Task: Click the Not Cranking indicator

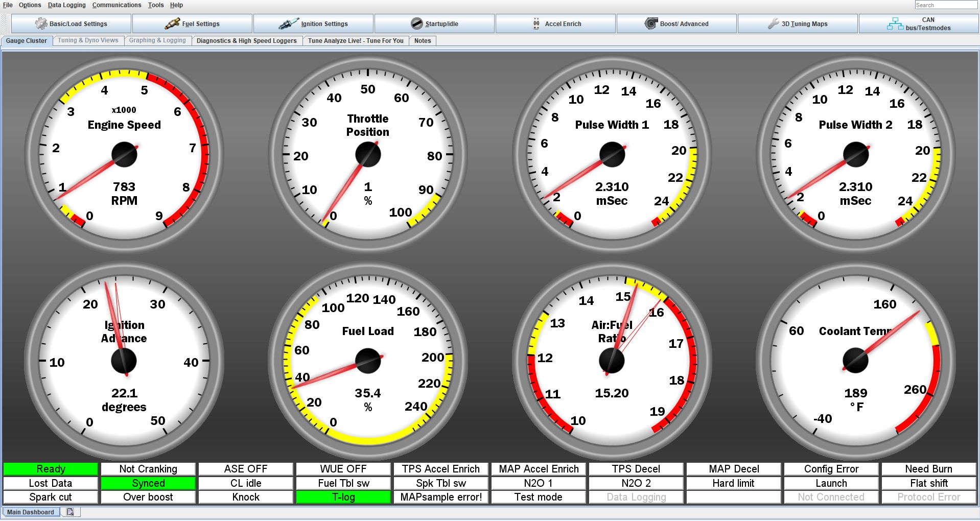Action: click(x=148, y=469)
